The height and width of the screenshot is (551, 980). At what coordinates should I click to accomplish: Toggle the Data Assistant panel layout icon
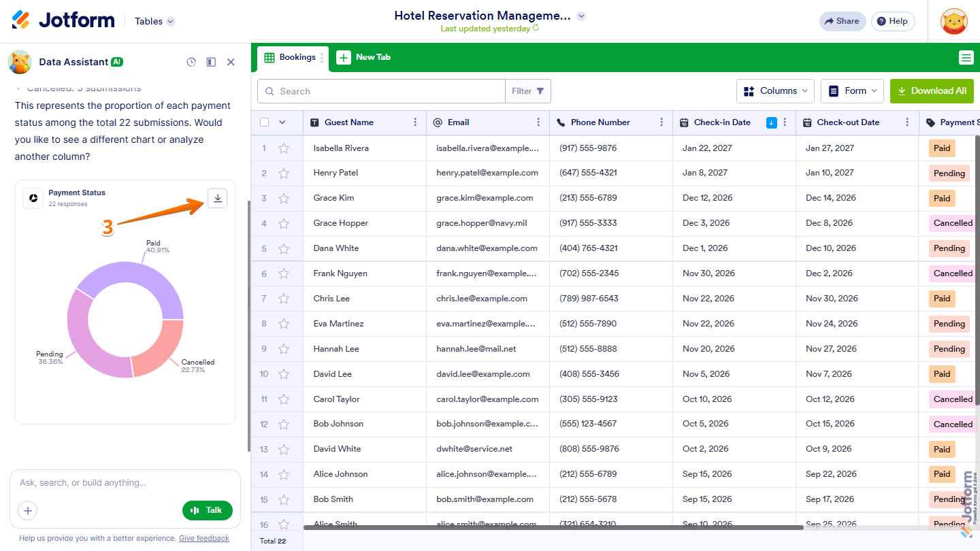211,62
